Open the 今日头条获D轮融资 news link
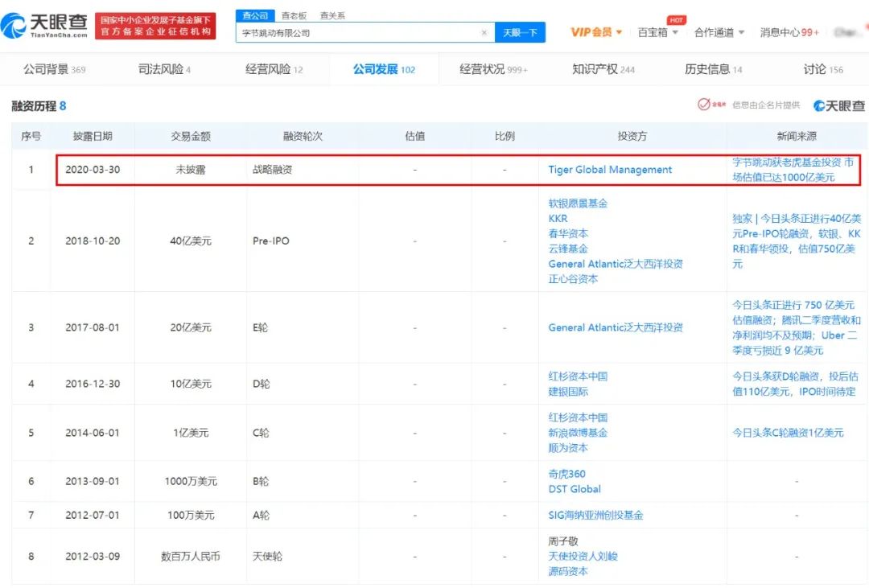This screenshot has width=869, height=588. coord(795,384)
